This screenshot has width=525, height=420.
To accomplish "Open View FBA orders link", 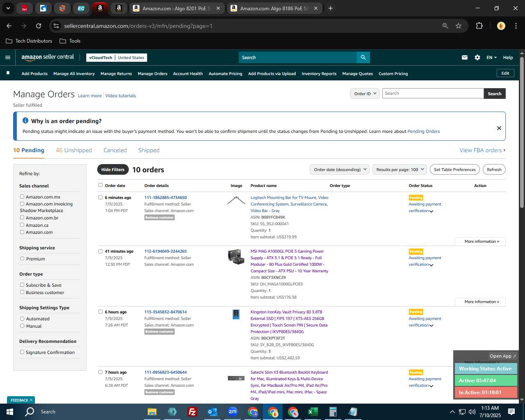I will coord(482,150).
